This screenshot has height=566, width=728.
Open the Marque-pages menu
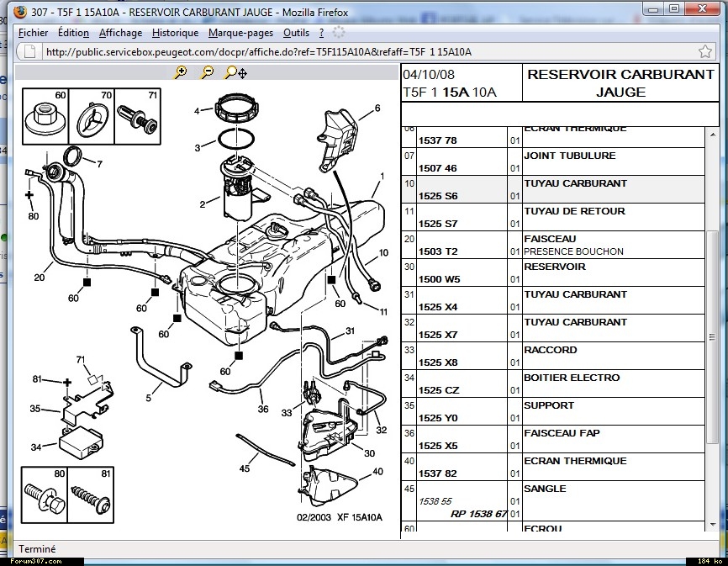click(240, 33)
